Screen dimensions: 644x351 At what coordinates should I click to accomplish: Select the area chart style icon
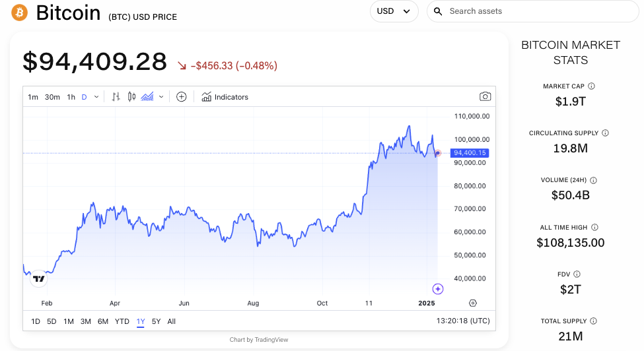(147, 97)
